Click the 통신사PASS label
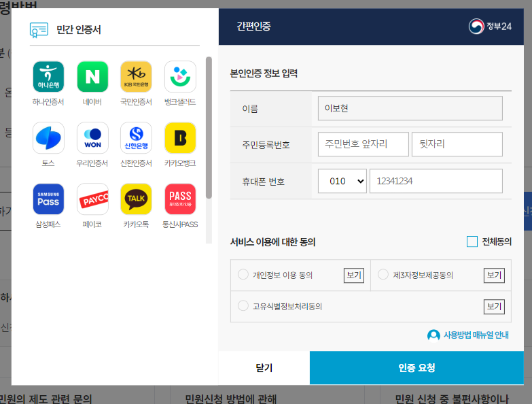 180,224
